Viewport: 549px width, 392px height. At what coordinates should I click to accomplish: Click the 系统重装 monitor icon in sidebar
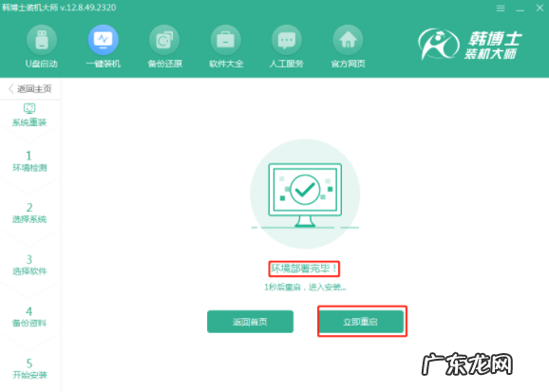tap(29, 108)
